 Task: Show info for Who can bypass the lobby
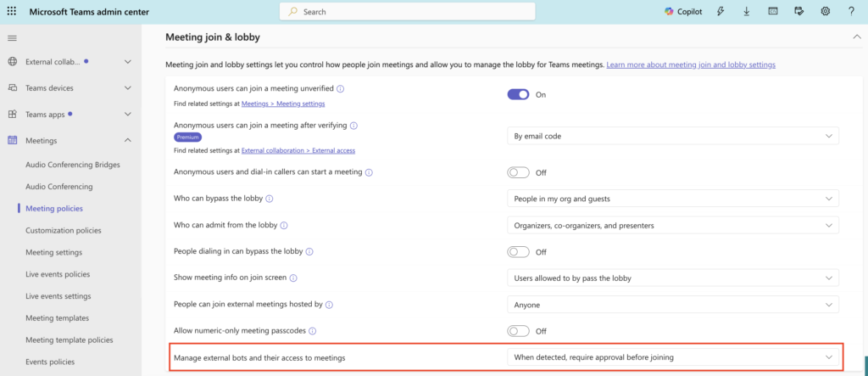(270, 198)
